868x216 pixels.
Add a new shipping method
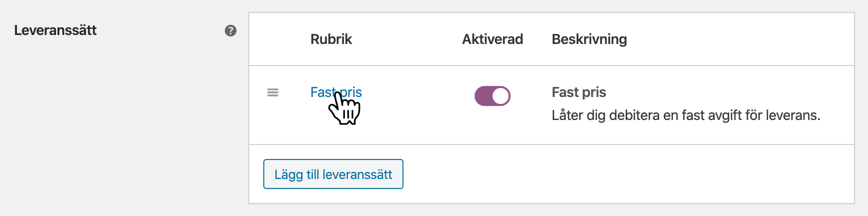(x=333, y=174)
